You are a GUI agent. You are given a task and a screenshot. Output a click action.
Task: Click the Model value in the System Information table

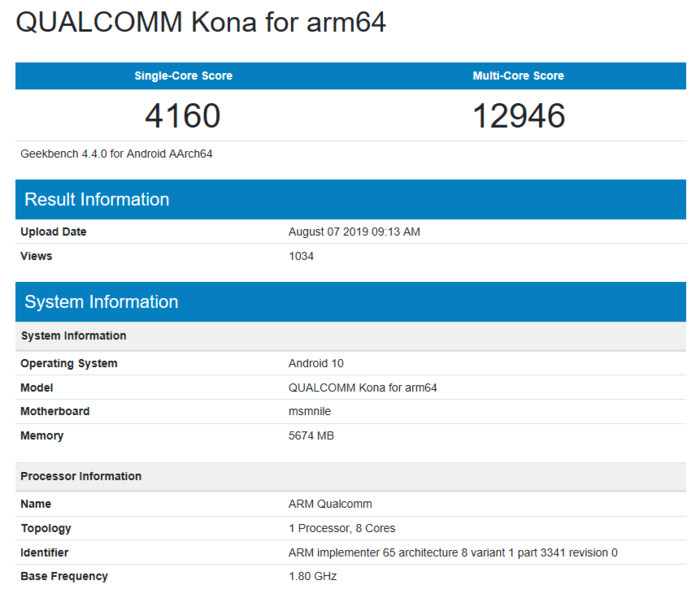tap(362, 387)
